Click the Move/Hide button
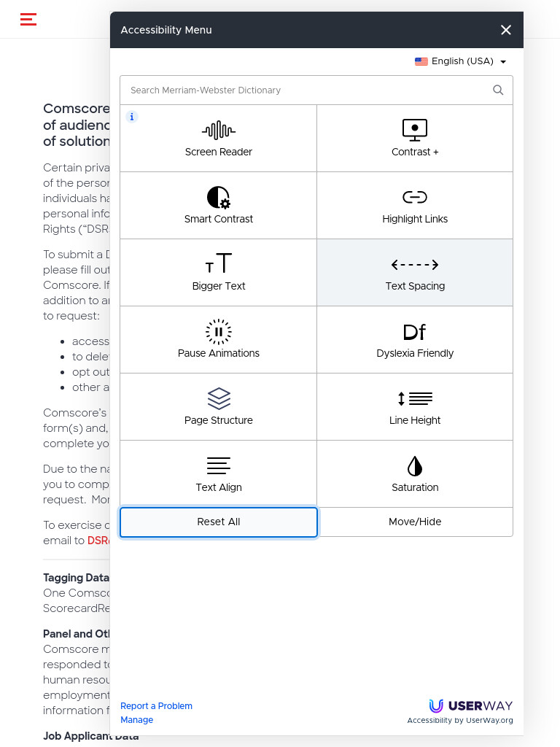The height and width of the screenshot is (747, 560). click(x=415, y=522)
